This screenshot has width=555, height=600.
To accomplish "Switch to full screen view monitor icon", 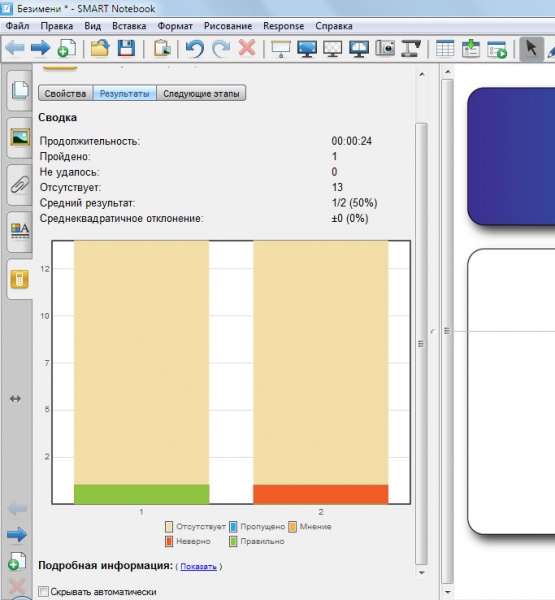I will [x=307, y=49].
